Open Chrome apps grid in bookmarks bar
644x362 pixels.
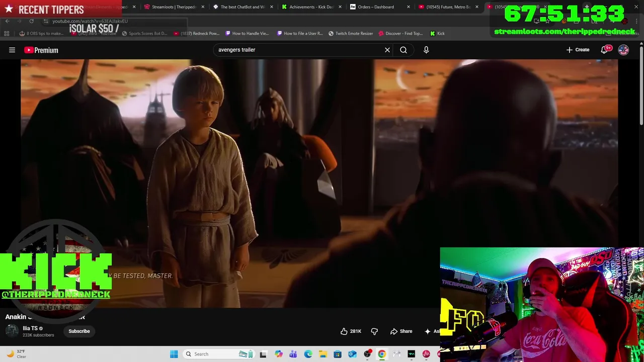click(7, 33)
